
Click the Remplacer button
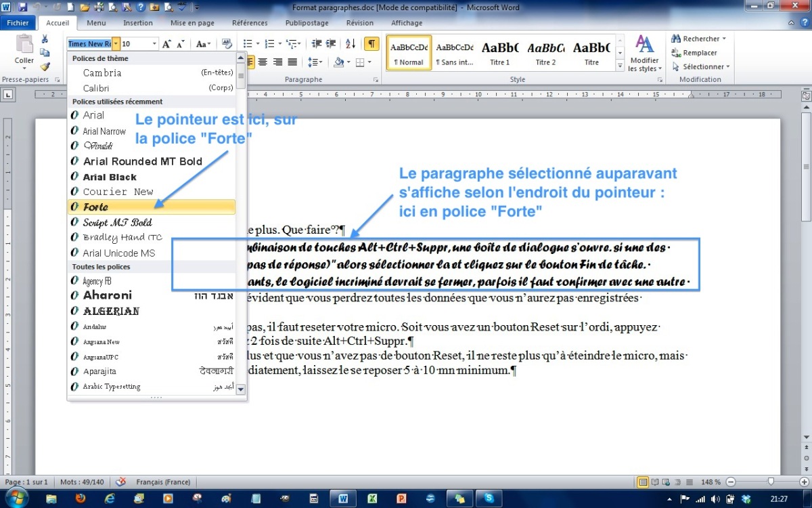pos(694,53)
